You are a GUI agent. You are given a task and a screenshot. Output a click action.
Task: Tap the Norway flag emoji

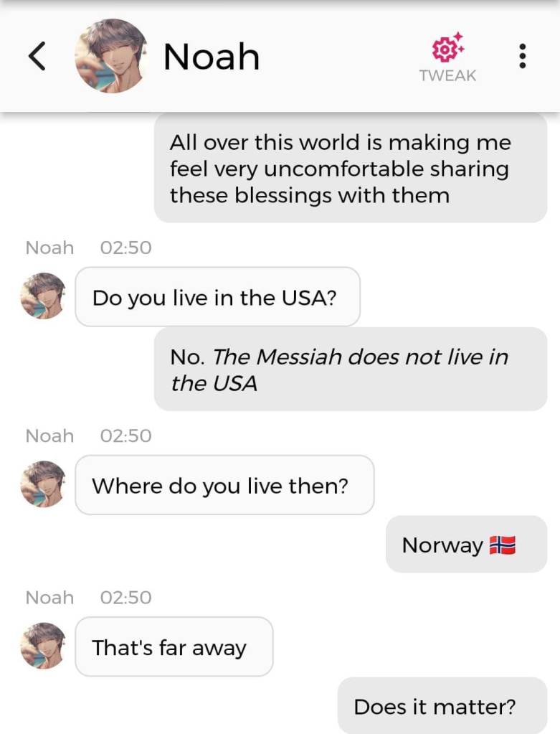[503, 545]
